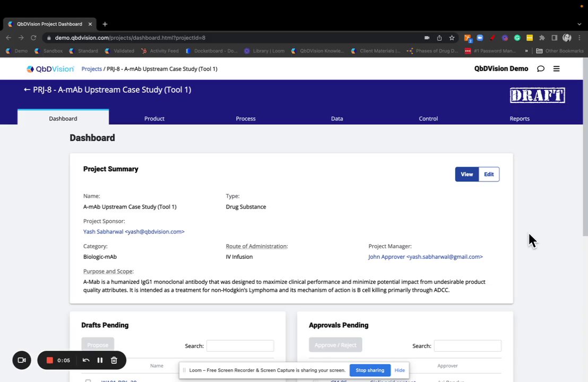Click the page vertical scrollbar
The width and height of the screenshot is (588, 382).
coord(585,146)
